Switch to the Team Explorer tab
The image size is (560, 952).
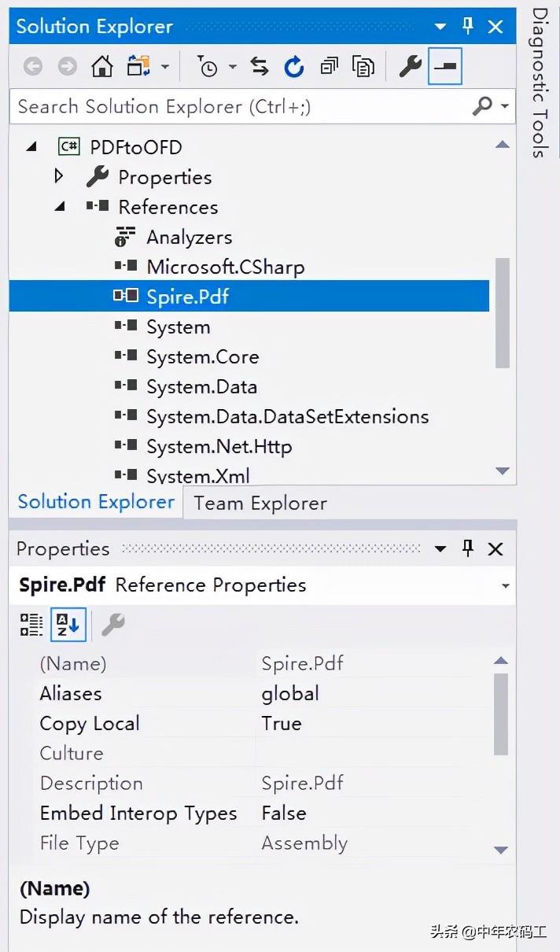point(260,504)
